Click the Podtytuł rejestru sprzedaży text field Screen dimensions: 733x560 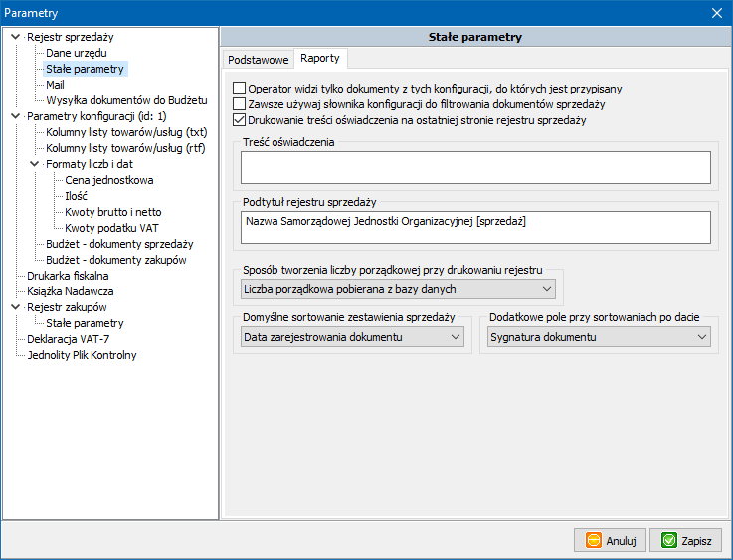[x=475, y=227]
